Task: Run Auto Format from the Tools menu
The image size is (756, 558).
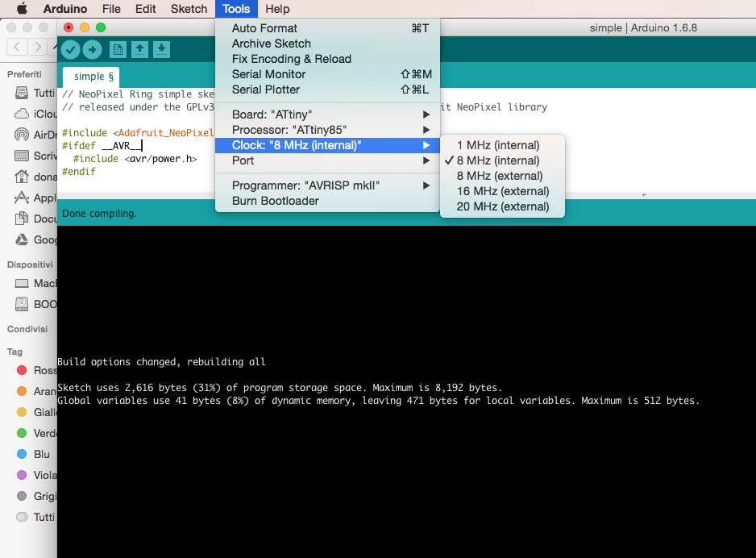Action: point(327,28)
